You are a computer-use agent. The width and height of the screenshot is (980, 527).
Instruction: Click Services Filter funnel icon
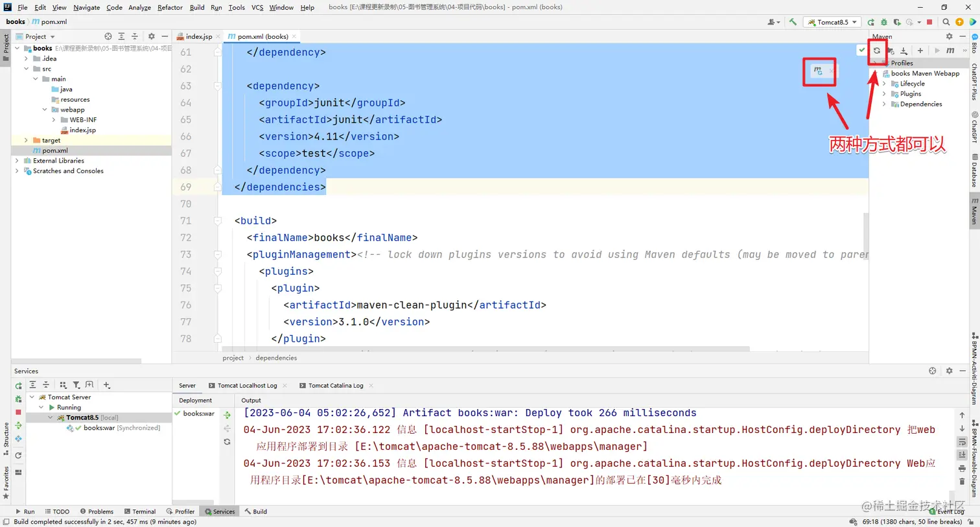pos(76,385)
